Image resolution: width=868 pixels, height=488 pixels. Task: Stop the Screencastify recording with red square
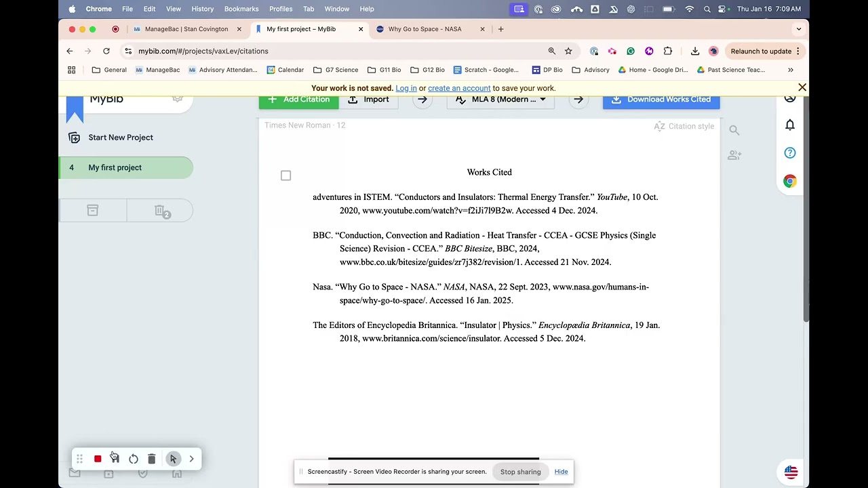point(98,459)
